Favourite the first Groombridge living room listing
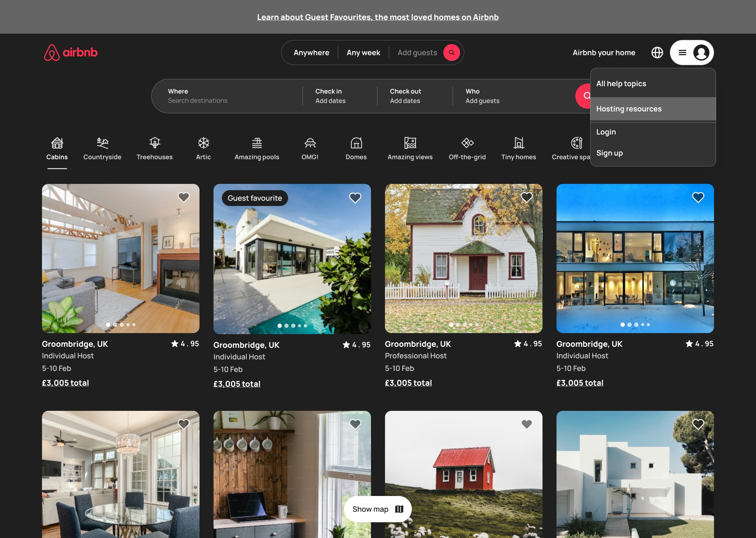This screenshot has height=538, width=756. tap(183, 197)
